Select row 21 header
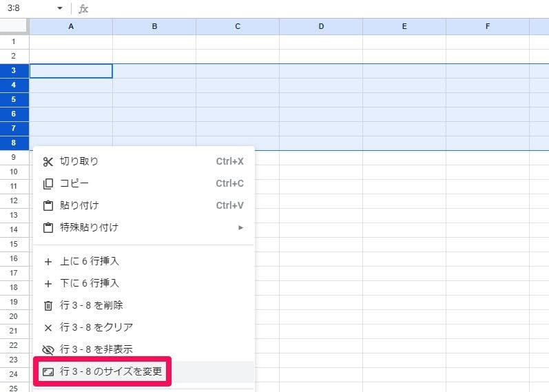 coord(14,331)
